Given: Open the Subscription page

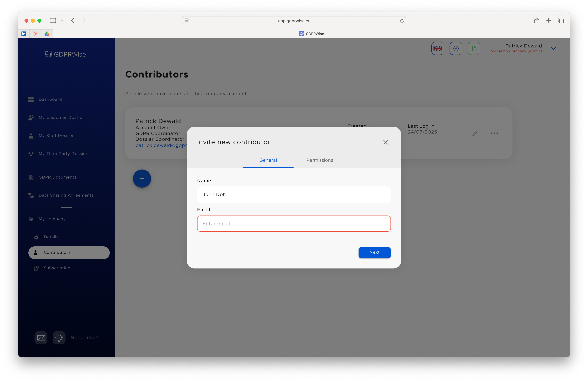Looking at the screenshot, I should click(x=57, y=268).
